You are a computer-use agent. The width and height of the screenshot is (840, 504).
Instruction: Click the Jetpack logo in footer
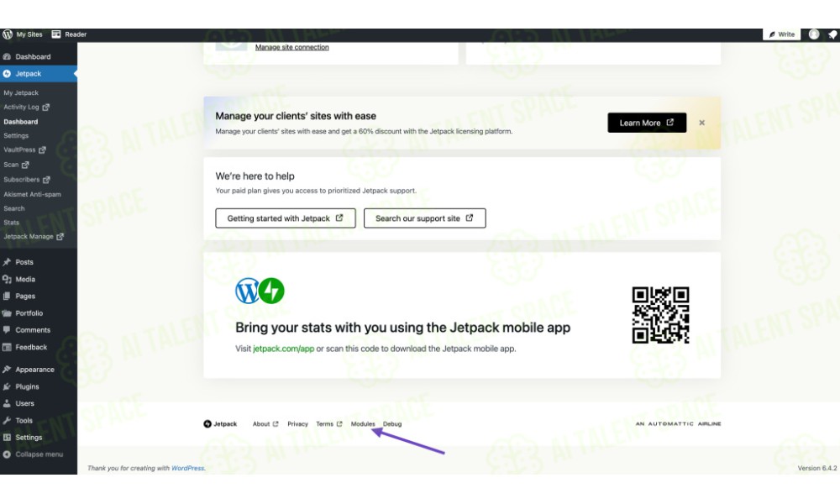pyautogui.click(x=220, y=424)
